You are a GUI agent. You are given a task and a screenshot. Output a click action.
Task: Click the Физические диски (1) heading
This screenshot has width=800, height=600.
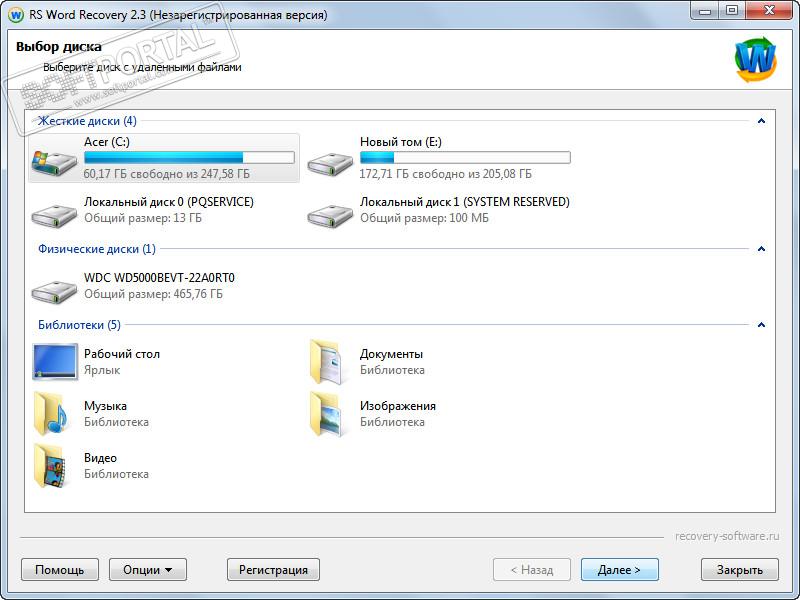point(97,249)
